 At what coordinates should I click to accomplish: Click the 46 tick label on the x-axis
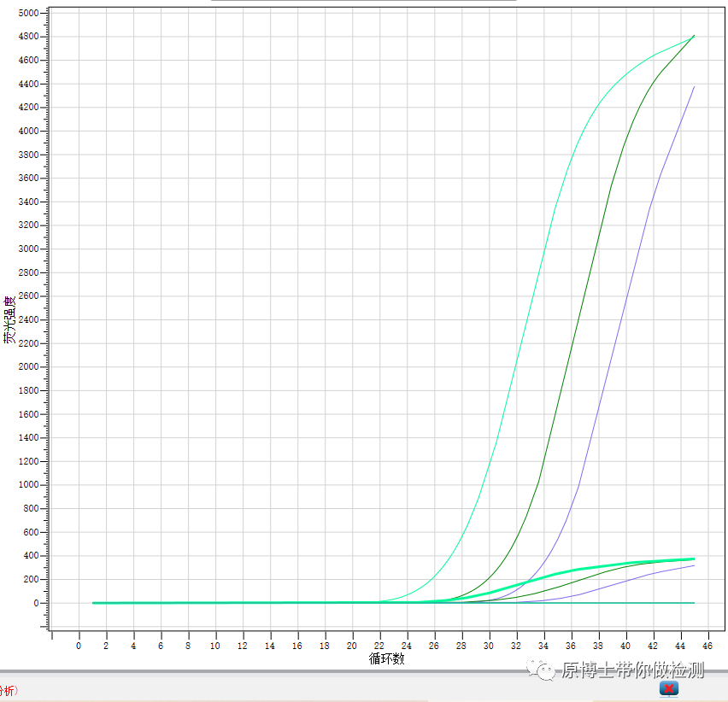(x=708, y=646)
